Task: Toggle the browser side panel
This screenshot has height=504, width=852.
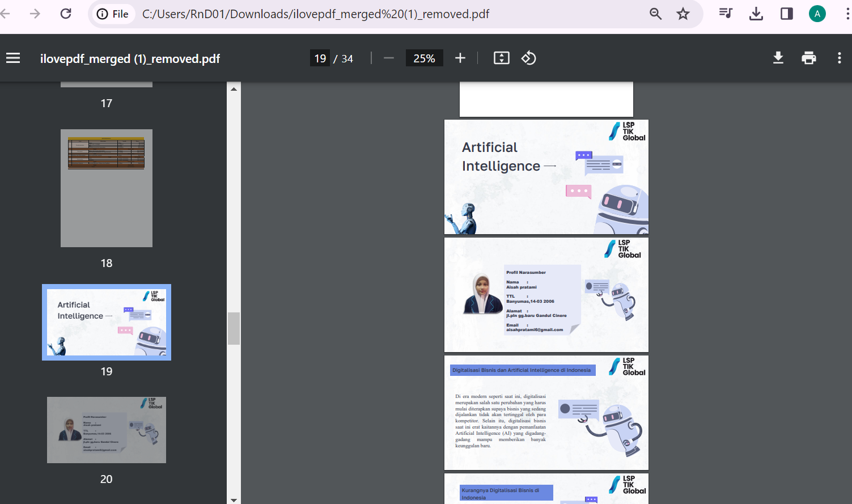Action: coord(787,14)
